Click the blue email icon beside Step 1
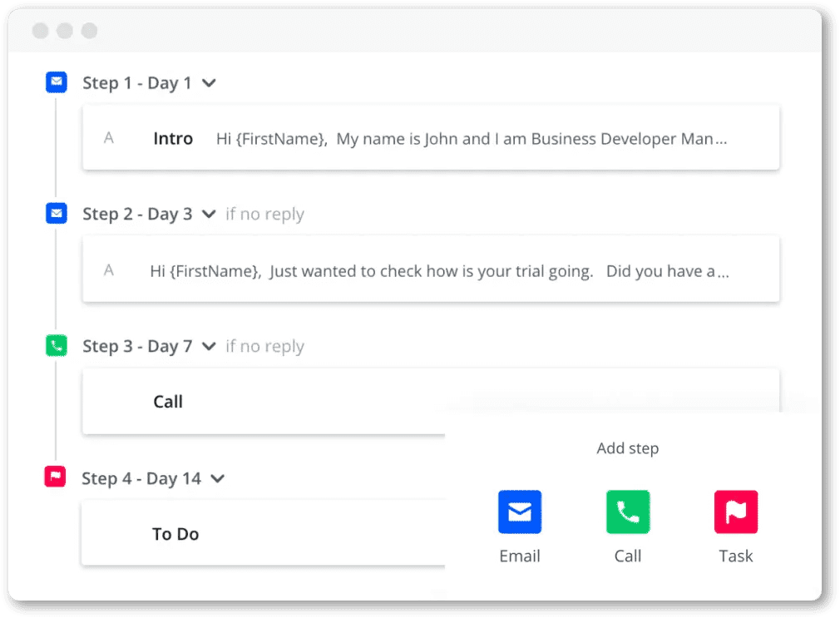Viewport: 840px width, 618px height. tap(56, 82)
